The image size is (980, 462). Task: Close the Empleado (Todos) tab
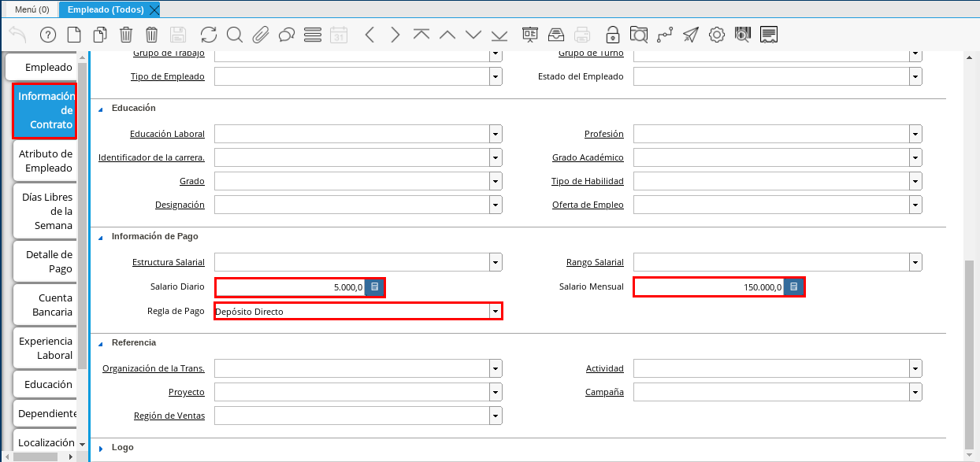154,9
